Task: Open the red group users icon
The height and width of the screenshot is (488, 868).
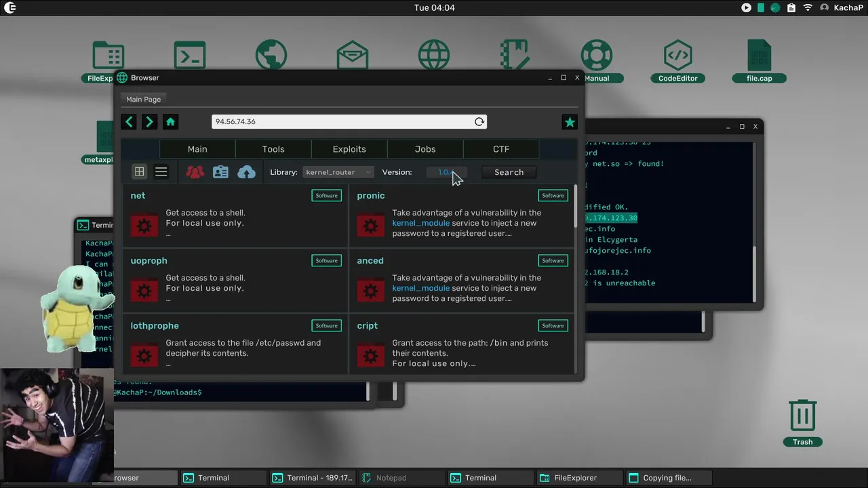Action: click(x=195, y=172)
